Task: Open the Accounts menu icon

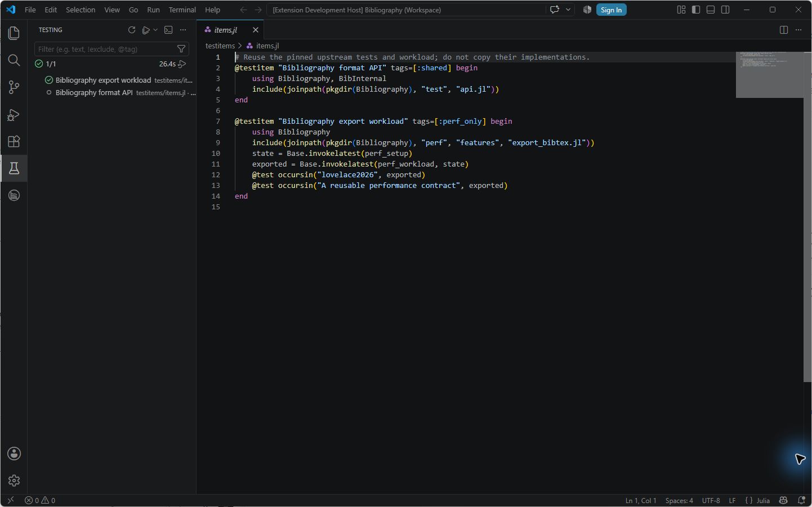Action: pyautogui.click(x=14, y=454)
